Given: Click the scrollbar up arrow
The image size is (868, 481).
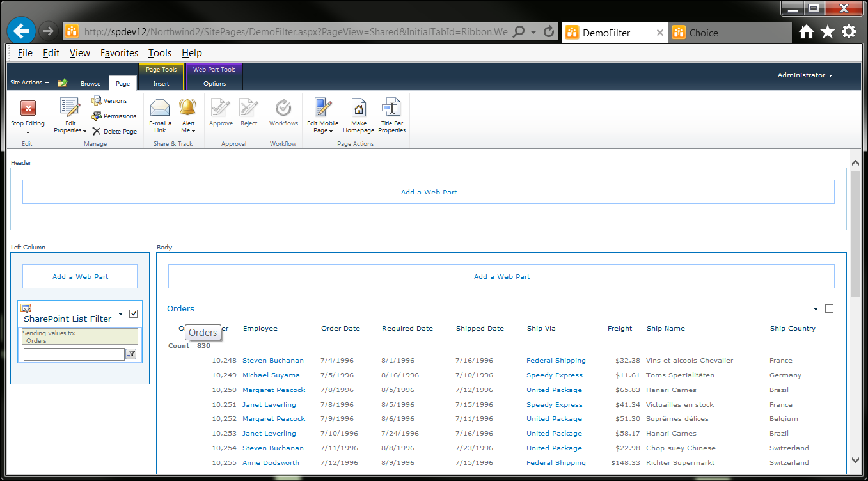Looking at the screenshot, I should pos(856,164).
